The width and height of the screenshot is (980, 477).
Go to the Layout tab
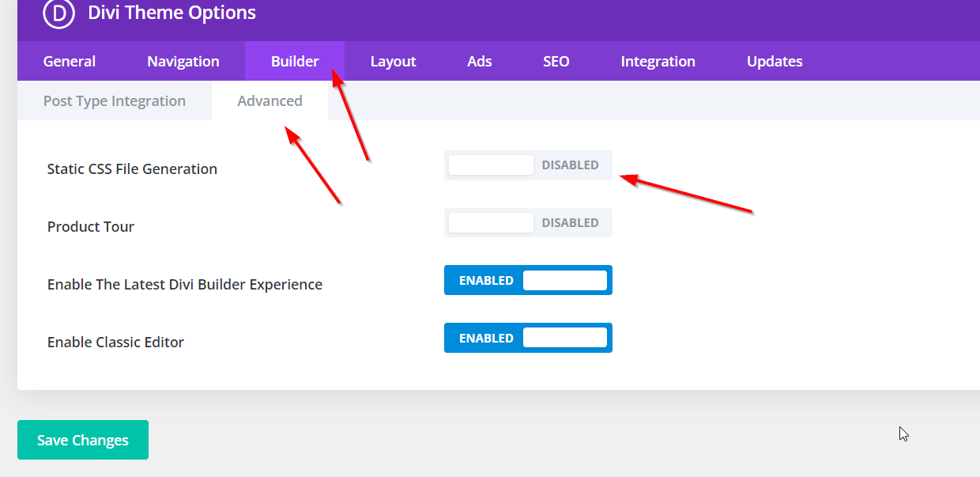(x=393, y=62)
